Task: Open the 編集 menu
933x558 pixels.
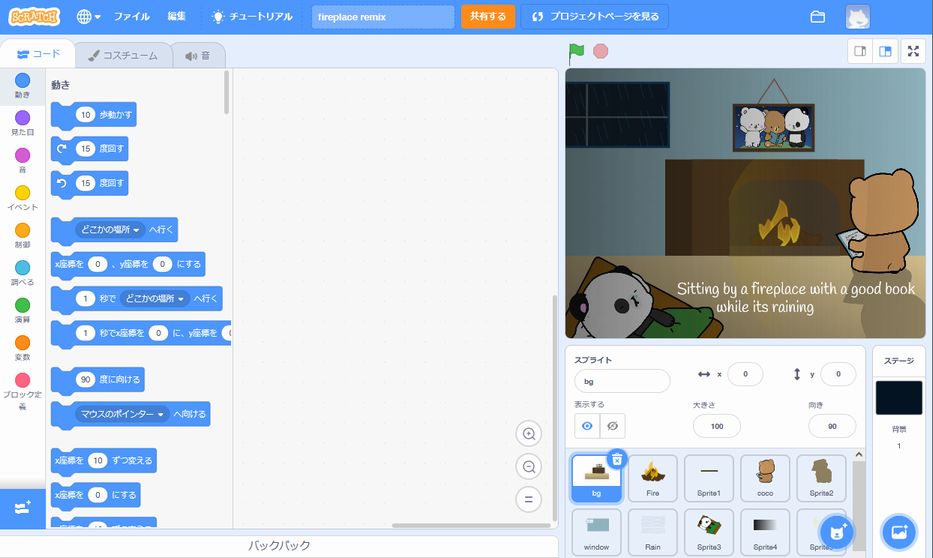Action: click(x=176, y=17)
